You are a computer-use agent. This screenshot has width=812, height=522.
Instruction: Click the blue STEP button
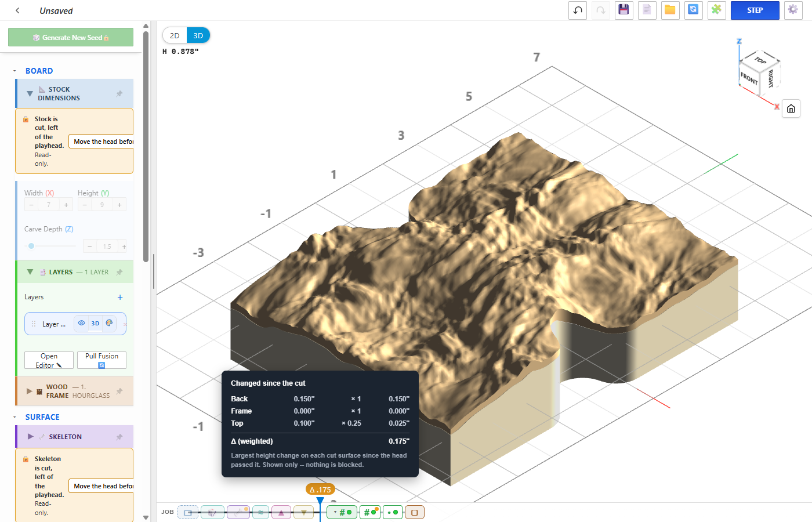[x=755, y=10]
